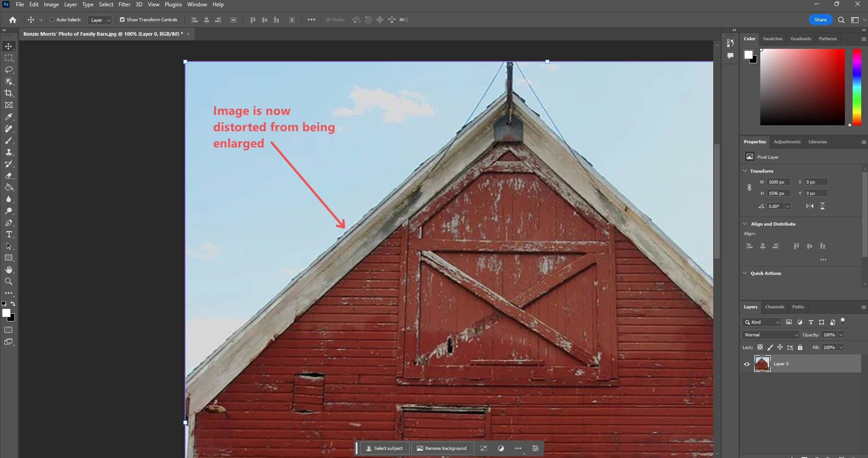Choose the Zoom tool
This screenshot has width=868, height=458.
coord(9,281)
